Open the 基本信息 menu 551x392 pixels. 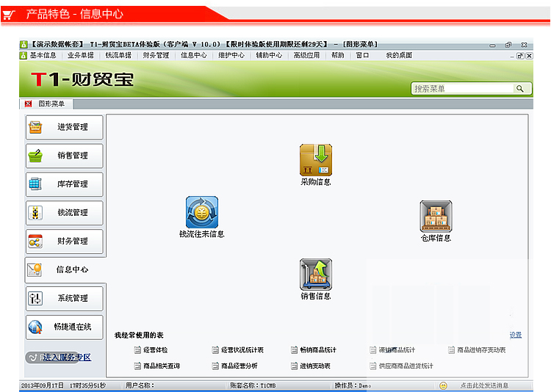[x=43, y=55]
